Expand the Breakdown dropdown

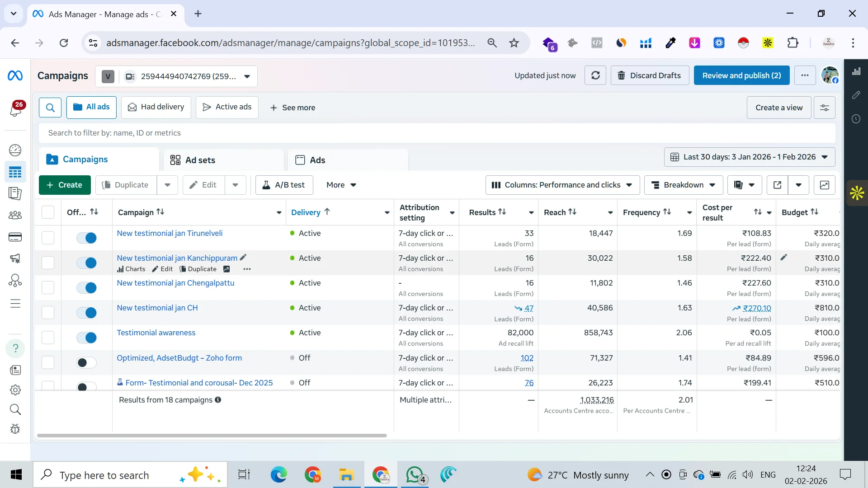coord(683,185)
